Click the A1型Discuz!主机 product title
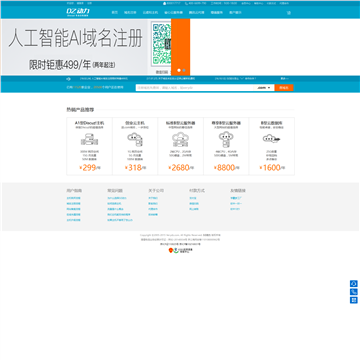The width and height of the screenshot is (360, 360). (x=89, y=123)
